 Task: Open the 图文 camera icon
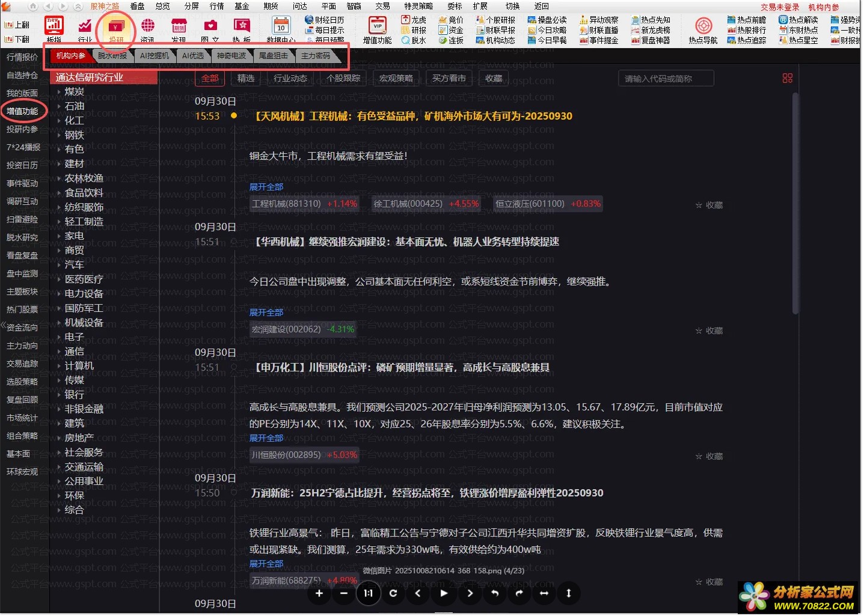tap(210, 29)
